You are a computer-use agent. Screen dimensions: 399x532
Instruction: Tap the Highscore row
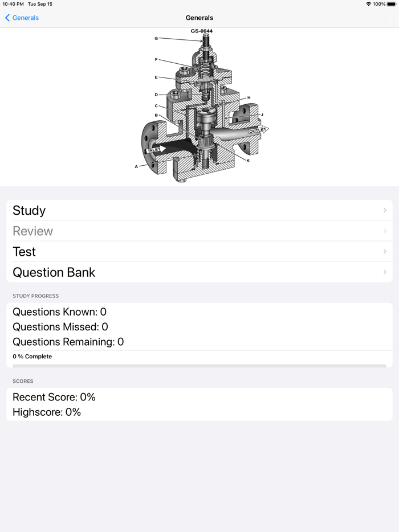point(47,412)
